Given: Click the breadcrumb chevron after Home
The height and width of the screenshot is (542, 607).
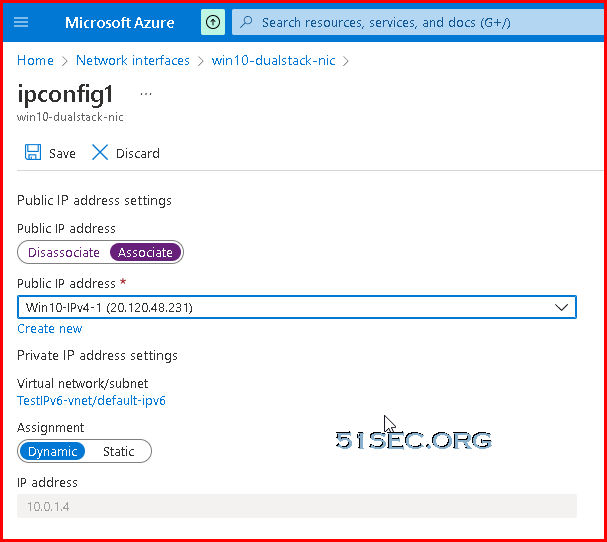Looking at the screenshot, I should point(65,61).
